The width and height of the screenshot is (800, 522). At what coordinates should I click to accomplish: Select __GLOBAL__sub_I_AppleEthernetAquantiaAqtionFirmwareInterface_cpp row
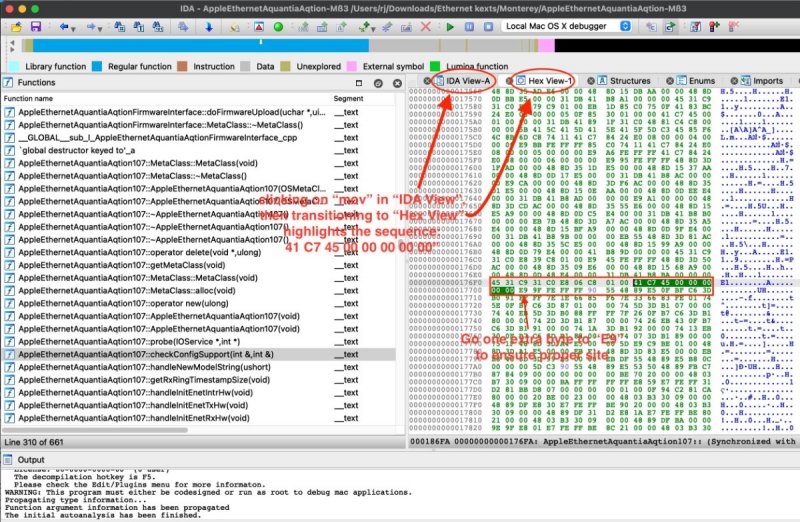199,137
